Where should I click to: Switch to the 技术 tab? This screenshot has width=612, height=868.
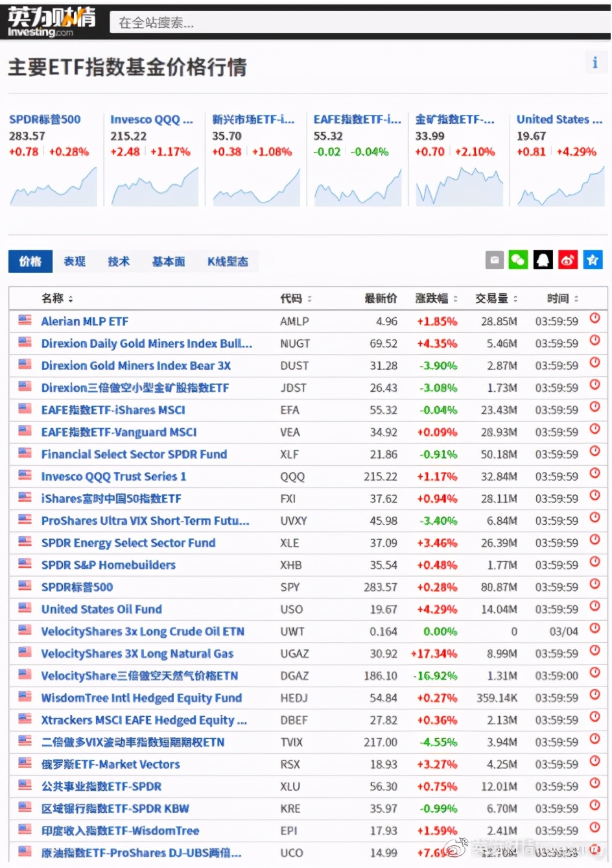pos(118,261)
